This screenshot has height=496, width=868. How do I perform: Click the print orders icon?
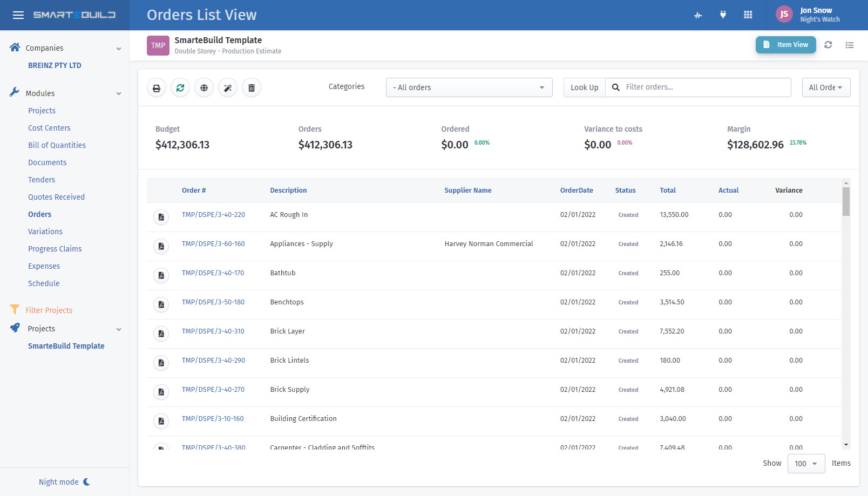pos(157,88)
